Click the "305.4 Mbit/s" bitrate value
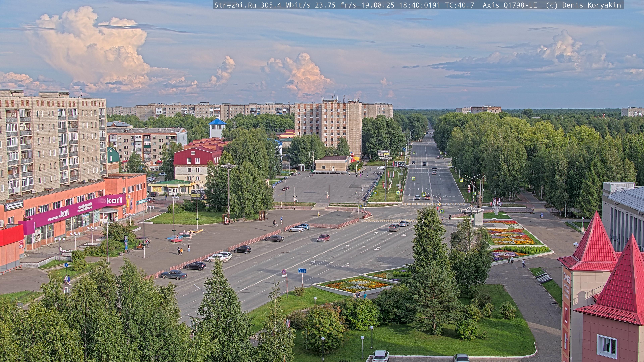The height and width of the screenshot is (362, 644). point(285,5)
